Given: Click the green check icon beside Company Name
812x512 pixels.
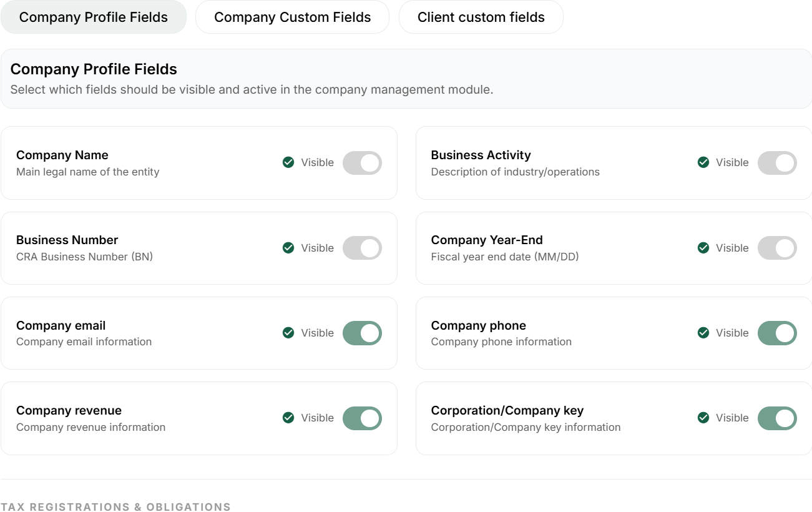Looking at the screenshot, I should [288, 162].
